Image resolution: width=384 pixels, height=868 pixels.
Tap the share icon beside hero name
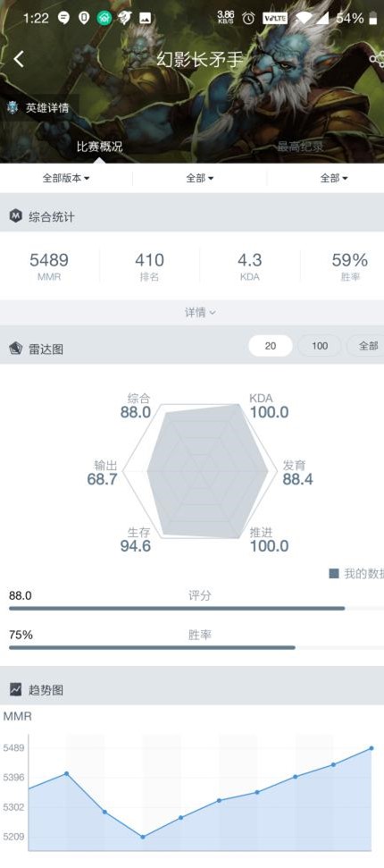tap(378, 59)
